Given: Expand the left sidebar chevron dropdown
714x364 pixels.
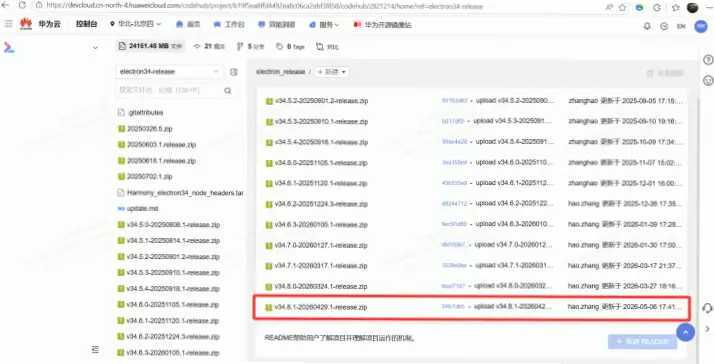Looking at the screenshot, I should (95, 48).
